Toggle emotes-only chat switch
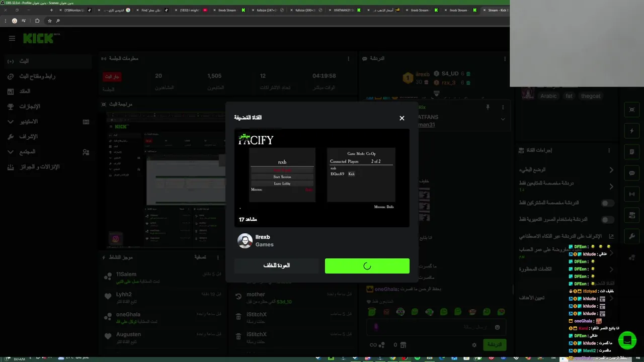 pyautogui.click(x=608, y=220)
